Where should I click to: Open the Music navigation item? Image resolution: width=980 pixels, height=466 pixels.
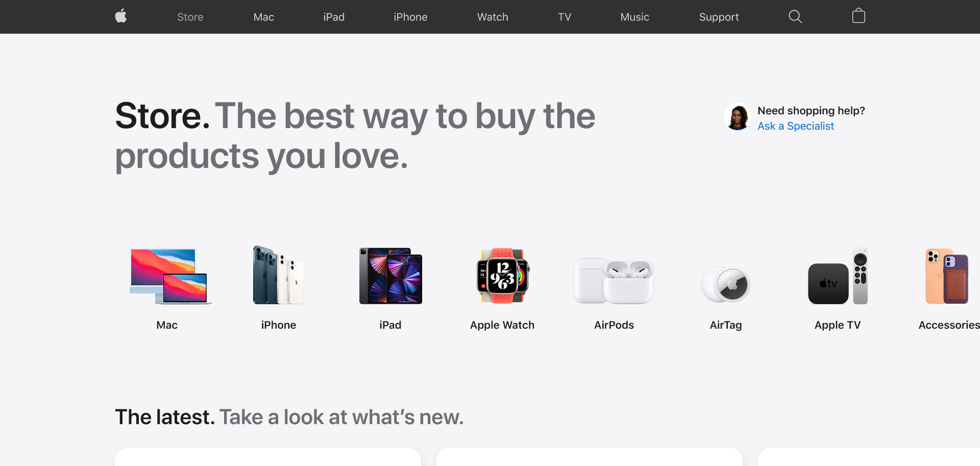pyautogui.click(x=635, y=17)
